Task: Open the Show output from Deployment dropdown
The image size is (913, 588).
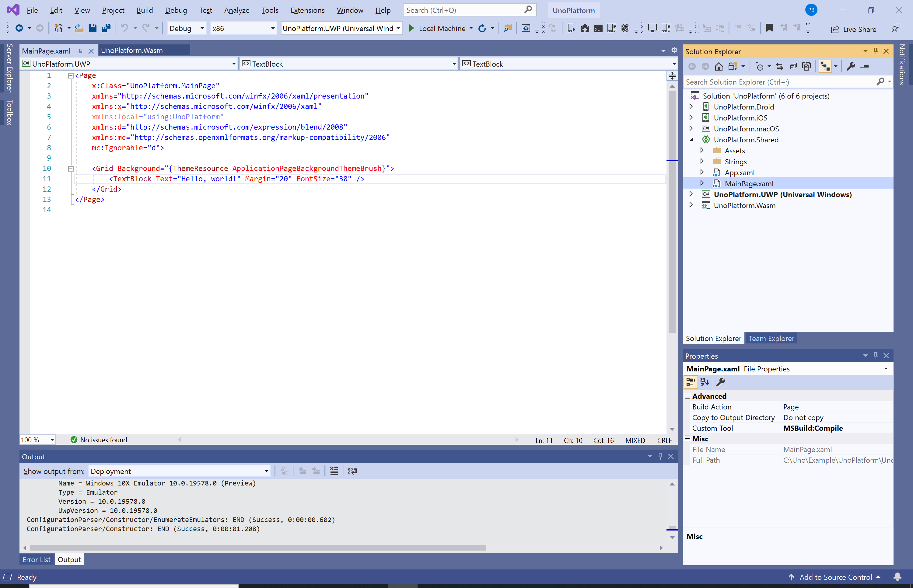Action: tap(180, 471)
